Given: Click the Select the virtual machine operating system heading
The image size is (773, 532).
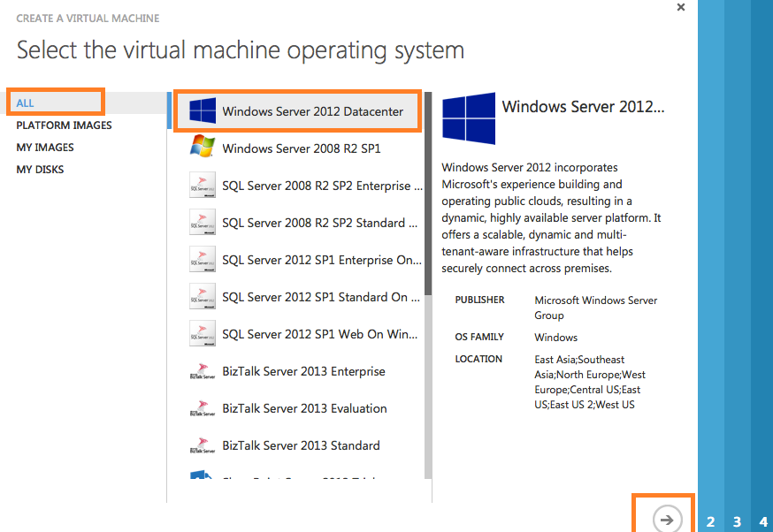Looking at the screenshot, I should click(241, 50).
